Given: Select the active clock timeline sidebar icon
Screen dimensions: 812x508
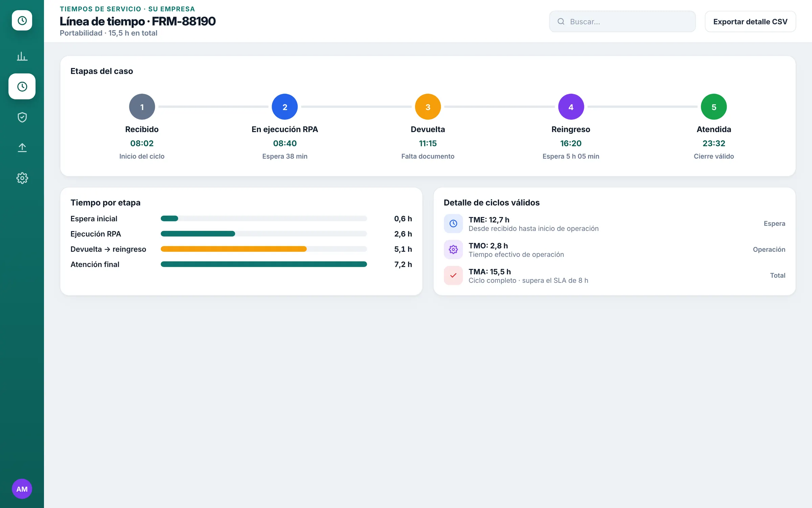Looking at the screenshot, I should [22, 86].
